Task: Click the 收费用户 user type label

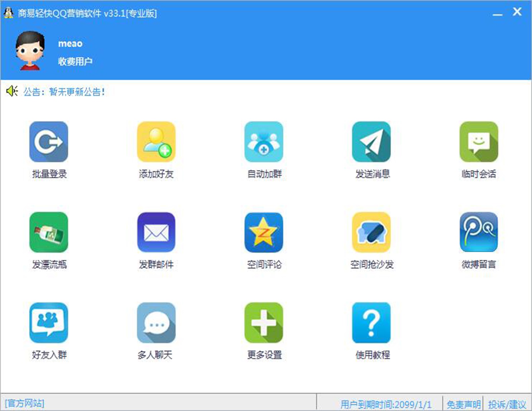Action: point(75,61)
